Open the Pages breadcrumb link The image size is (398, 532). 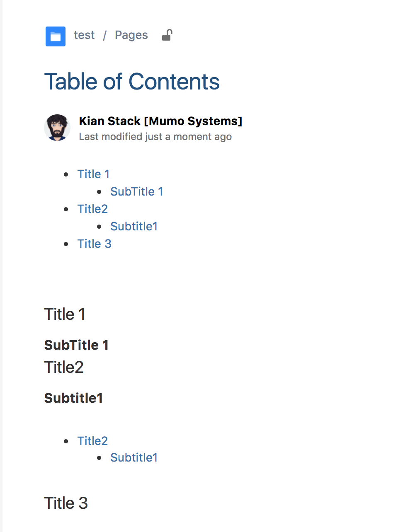click(131, 35)
